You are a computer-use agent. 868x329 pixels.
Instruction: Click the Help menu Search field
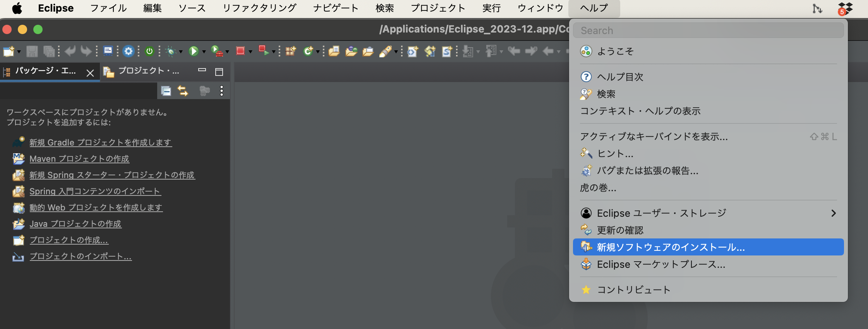(x=708, y=31)
